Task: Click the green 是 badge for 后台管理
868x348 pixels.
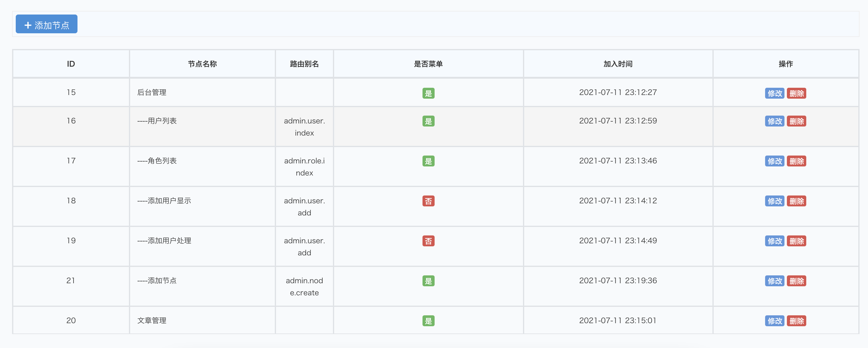Action: (x=428, y=93)
